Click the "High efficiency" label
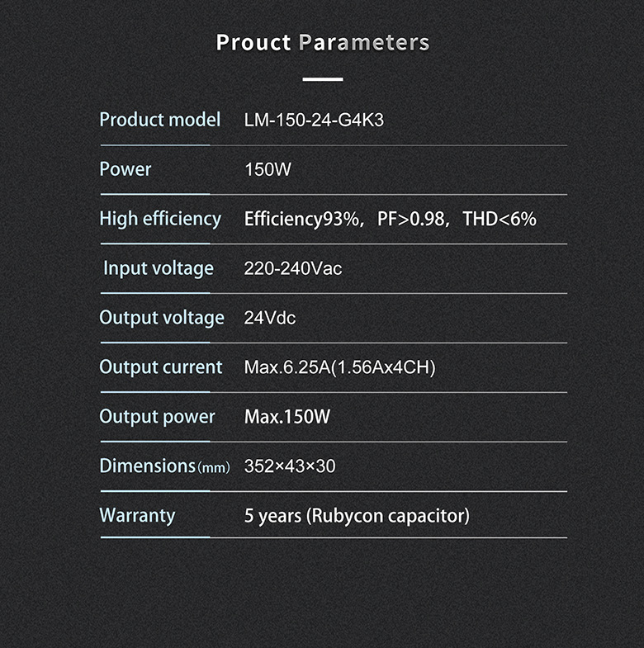The width and height of the screenshot is (644, 648). pyautogui.click(x=160, y=219)
